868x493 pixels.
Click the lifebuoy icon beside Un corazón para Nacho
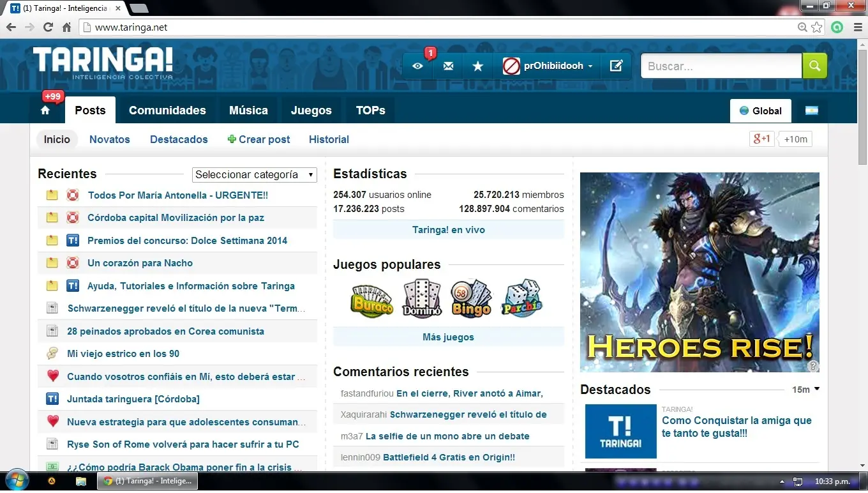pos(73,263)
